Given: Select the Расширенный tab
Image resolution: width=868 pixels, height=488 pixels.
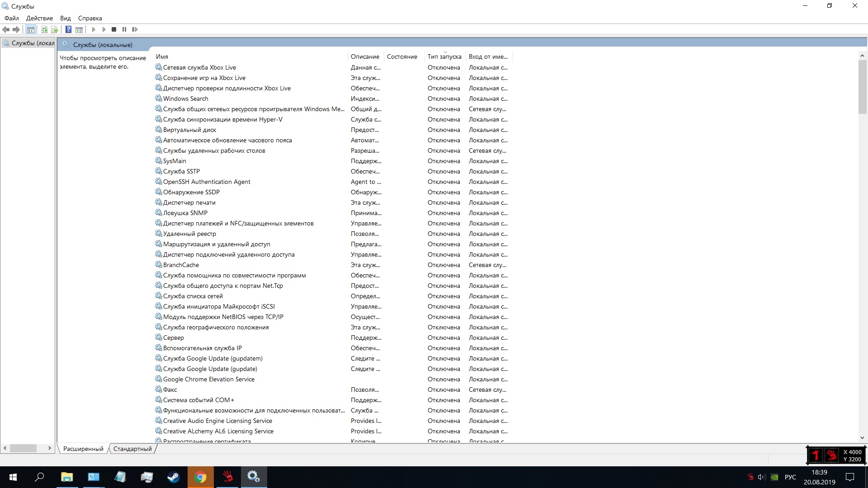Looking at the screenshot, I should [x=84, y=449].
